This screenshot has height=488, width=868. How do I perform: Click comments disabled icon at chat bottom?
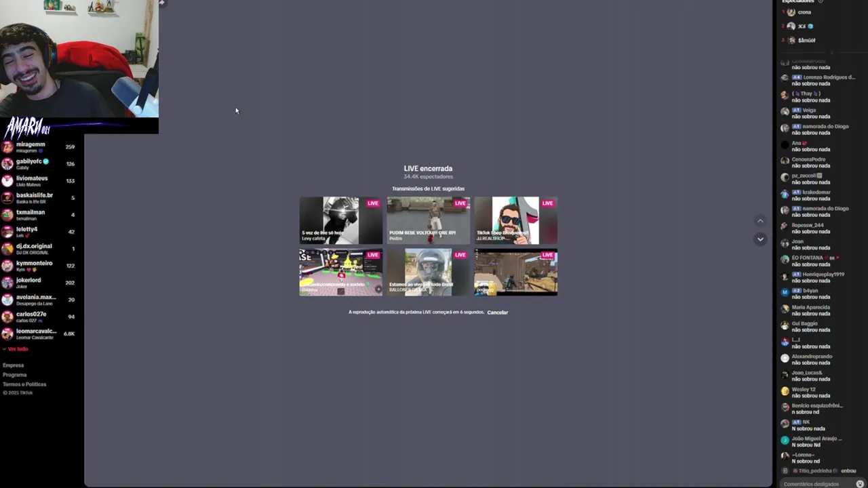(x=860, y=484)
